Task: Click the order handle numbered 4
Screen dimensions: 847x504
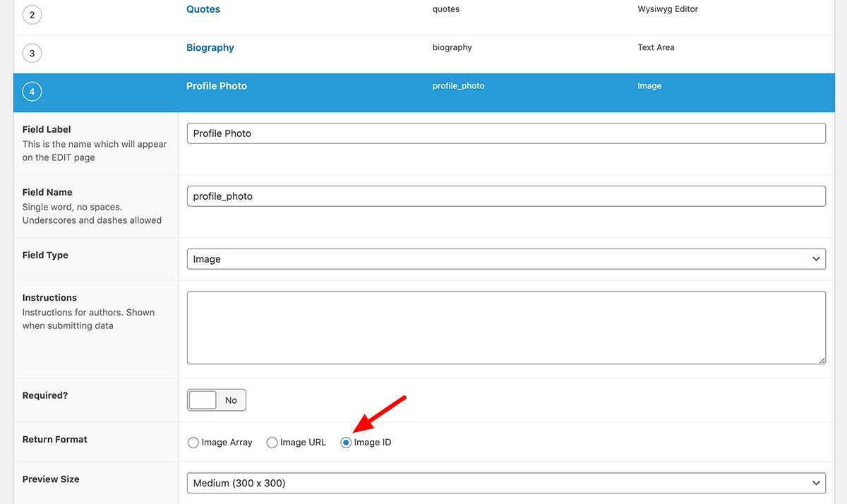Action: (32, 92)
